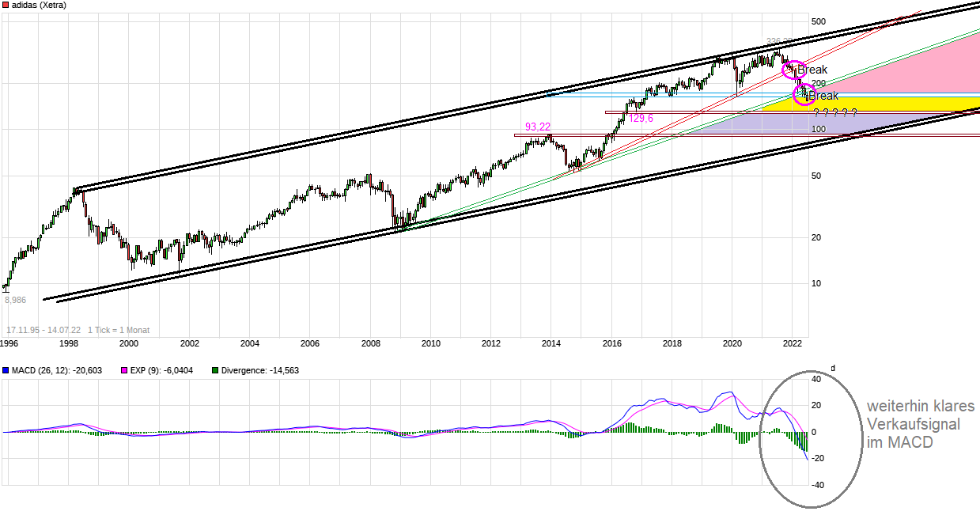Click the 100 price axis label
This screenshot has height=515, width=980.
tap(819, 129)
